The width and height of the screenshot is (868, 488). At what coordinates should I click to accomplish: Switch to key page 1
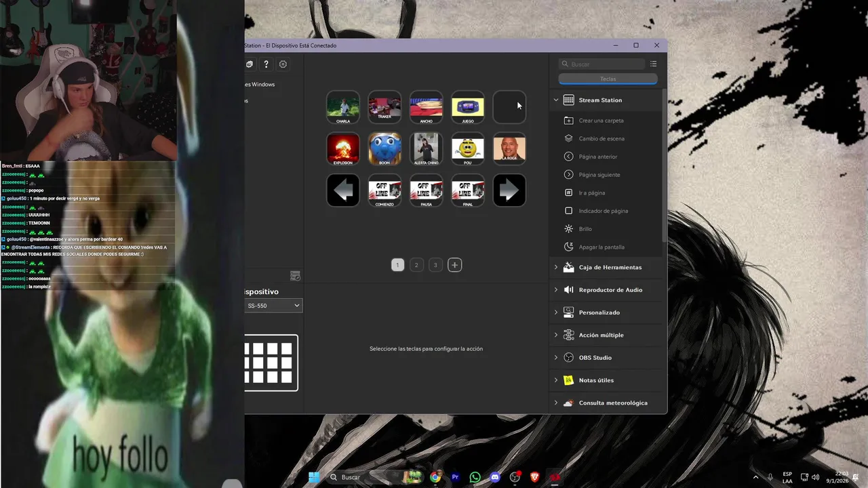(x=398, y=265)
